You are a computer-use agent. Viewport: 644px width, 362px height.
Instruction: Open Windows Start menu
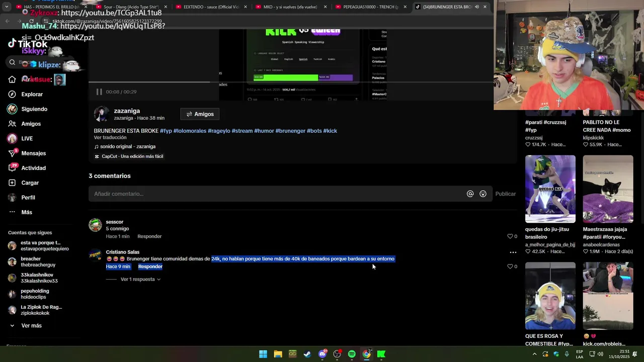pos(263,354)
